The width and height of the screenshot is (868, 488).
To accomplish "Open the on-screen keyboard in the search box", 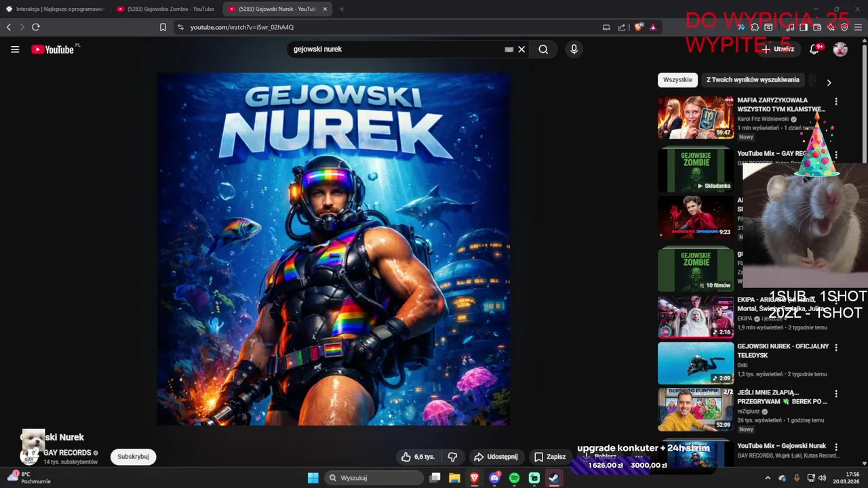I will (509, 49).
